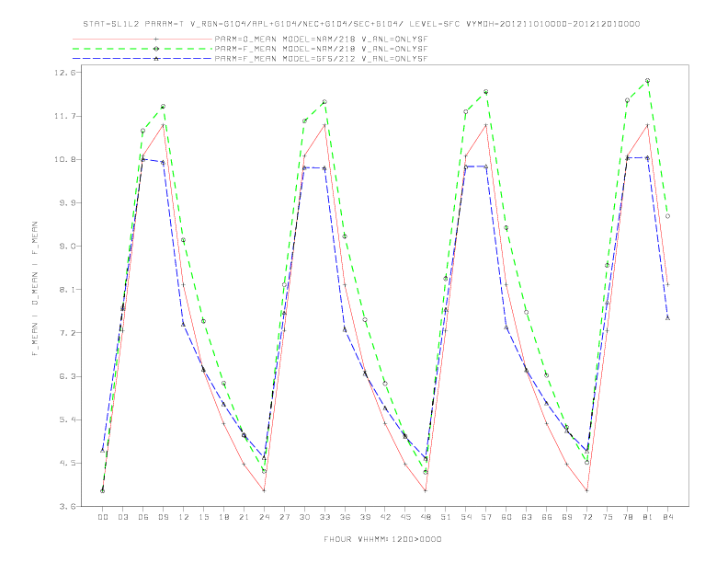Select legend entry PARM=F_MEAN MODEL=NAM/218
This screenshot has width=728, height=563.
(x=321, y=49)
